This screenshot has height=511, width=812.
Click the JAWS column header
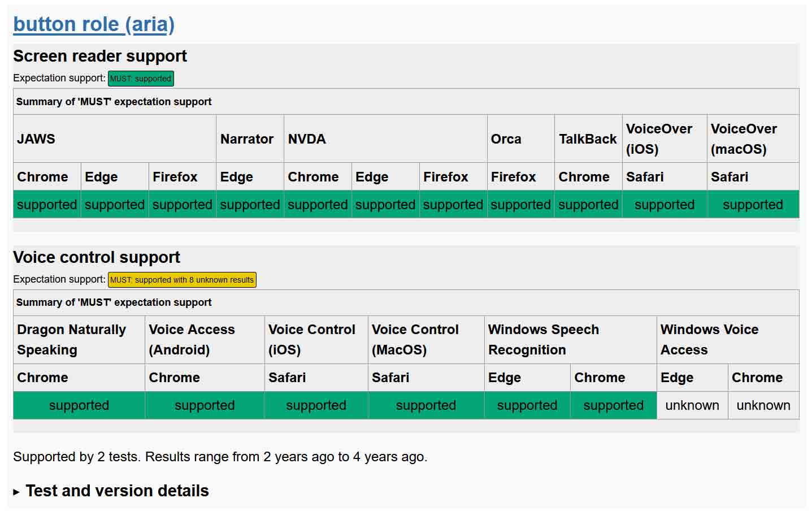tap(115, 139)
